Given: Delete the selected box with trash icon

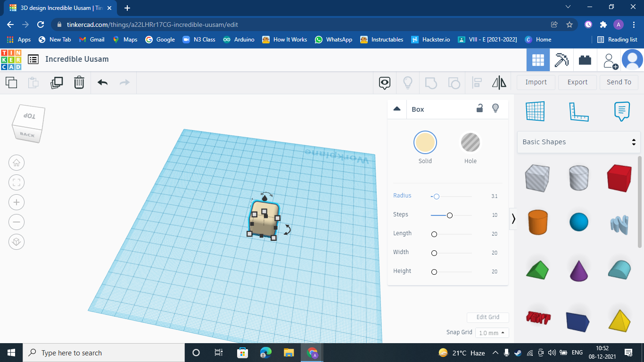Looking at the screenshot, I should pos(79,82).
